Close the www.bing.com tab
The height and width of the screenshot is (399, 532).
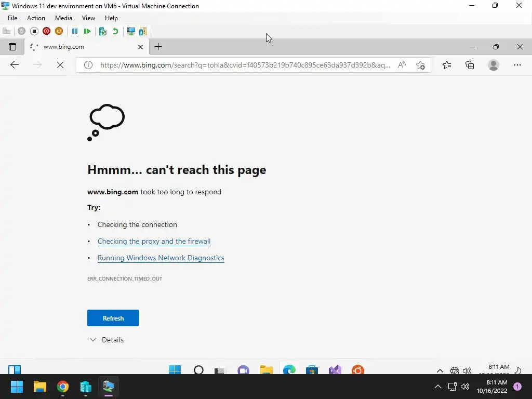tap(140, 47)
